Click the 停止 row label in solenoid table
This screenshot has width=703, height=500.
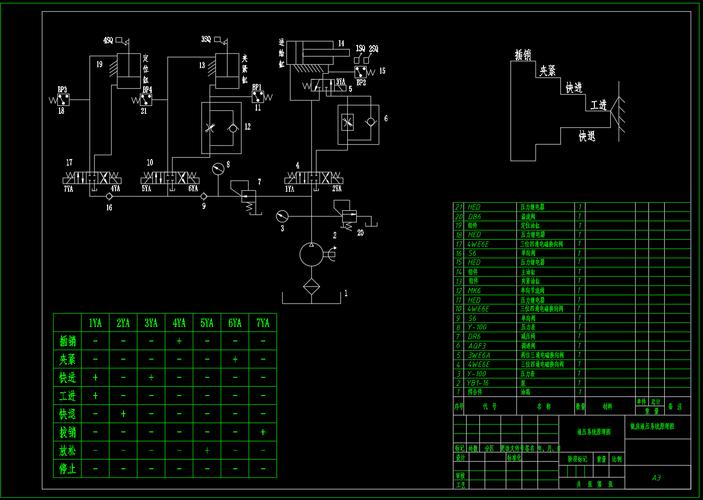[x=67, y=468]
